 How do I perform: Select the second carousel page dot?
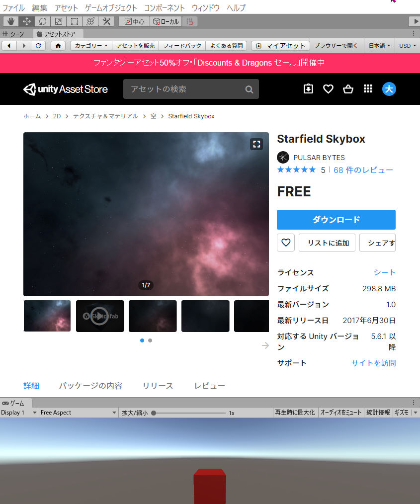(150, 340)
